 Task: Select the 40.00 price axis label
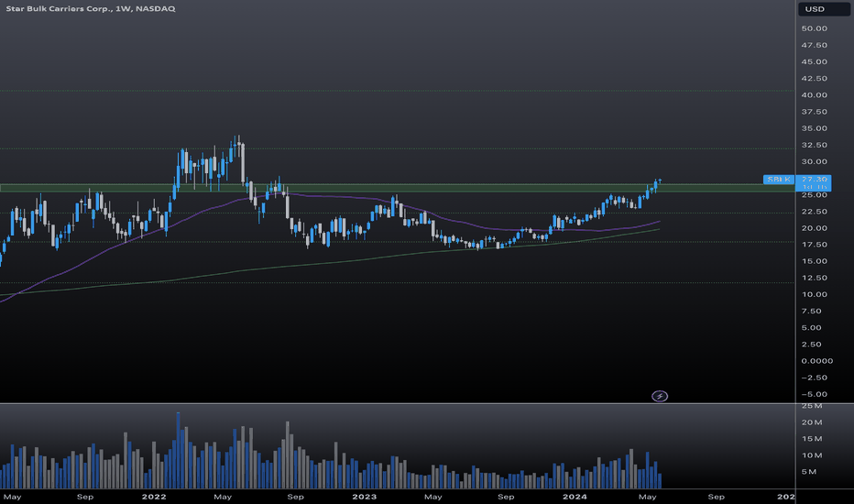(814, 94)
